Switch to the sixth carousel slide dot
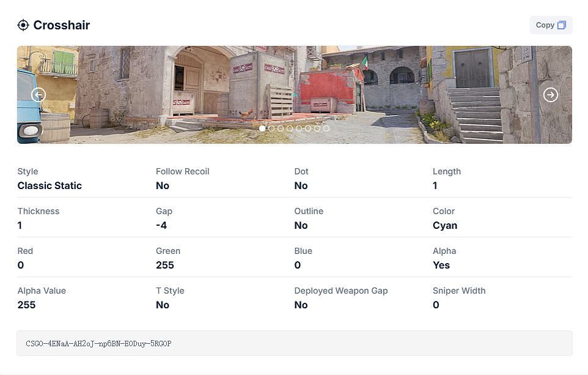Viewport: 588px width, 375px height. click(308, 128)
